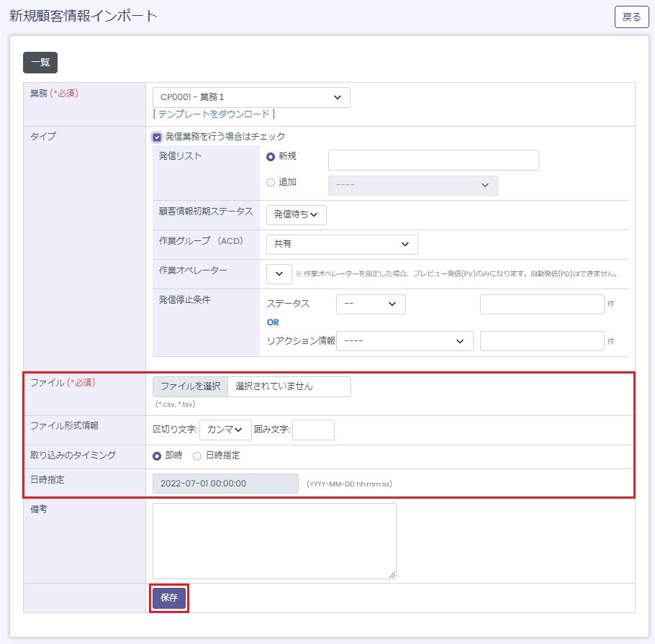
Task: Open the 作業オペレーター dropdown
Action: click(279, 273)
